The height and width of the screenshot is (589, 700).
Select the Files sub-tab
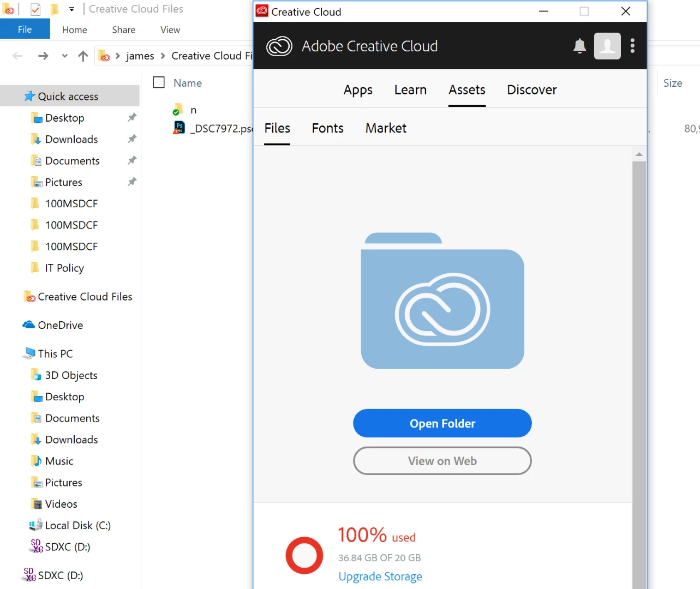pos(277,128)
